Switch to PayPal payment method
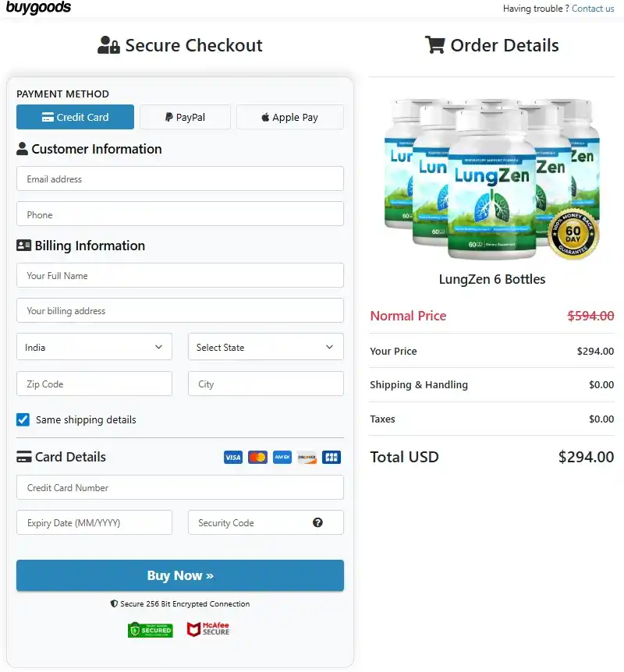 click(185, 118)
